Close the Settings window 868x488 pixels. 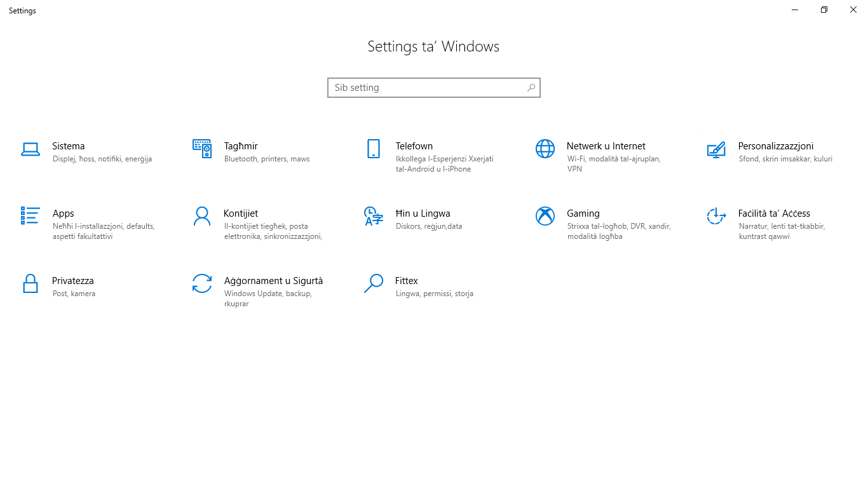point(853,10)
